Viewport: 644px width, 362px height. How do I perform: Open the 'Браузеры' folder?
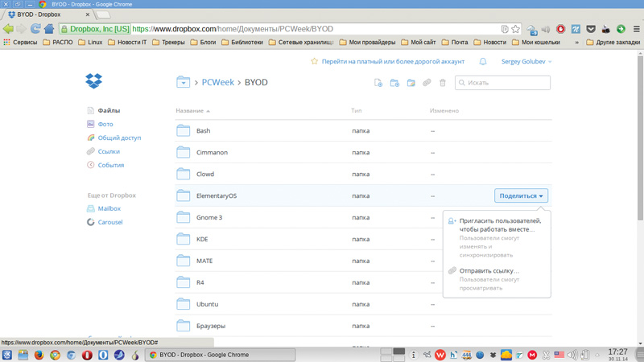211,326
